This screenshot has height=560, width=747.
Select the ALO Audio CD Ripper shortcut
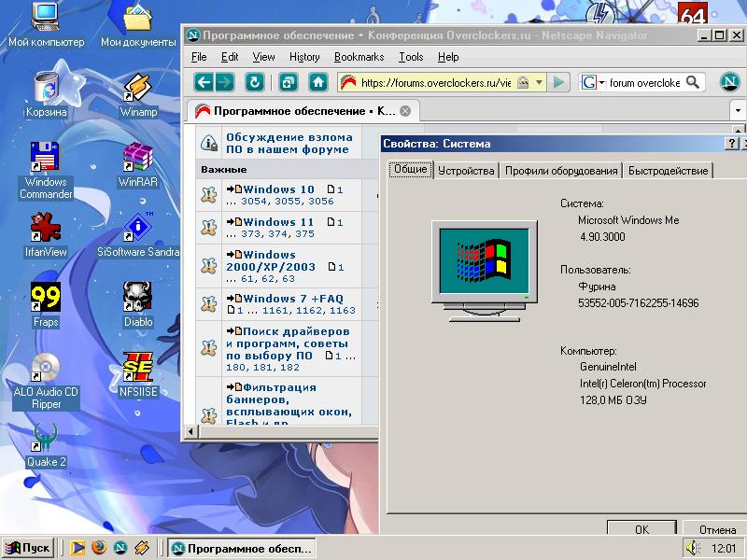click(x=46, y=381)
